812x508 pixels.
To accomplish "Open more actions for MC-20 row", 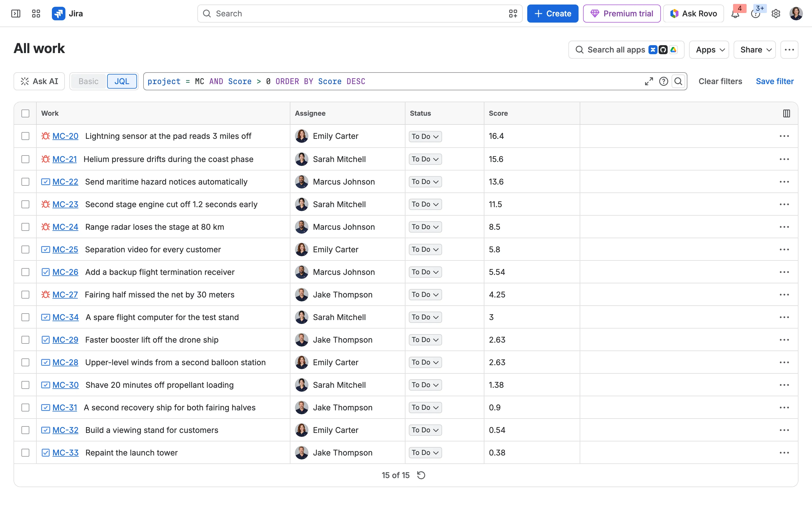I will coord(784,136).
